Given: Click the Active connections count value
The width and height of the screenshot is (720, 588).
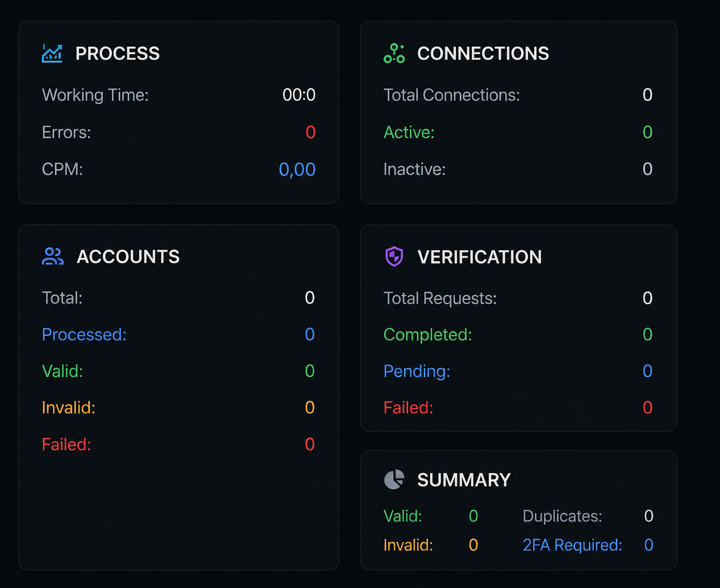Looking at the screenshot, I should tap(647, 132).
